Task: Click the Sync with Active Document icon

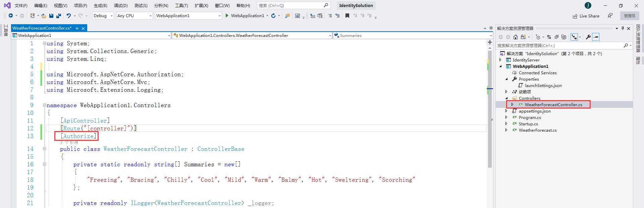Action: click(549, 37)
